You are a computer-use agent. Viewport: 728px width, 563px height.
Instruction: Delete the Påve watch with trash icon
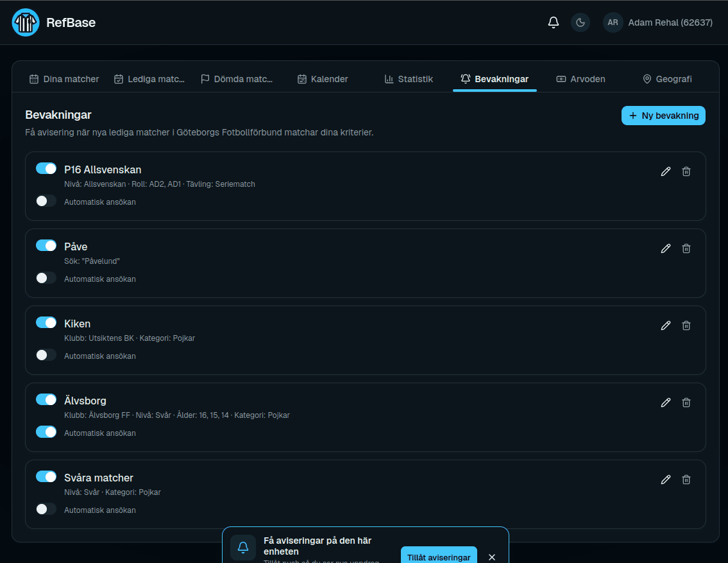[686, 248]
